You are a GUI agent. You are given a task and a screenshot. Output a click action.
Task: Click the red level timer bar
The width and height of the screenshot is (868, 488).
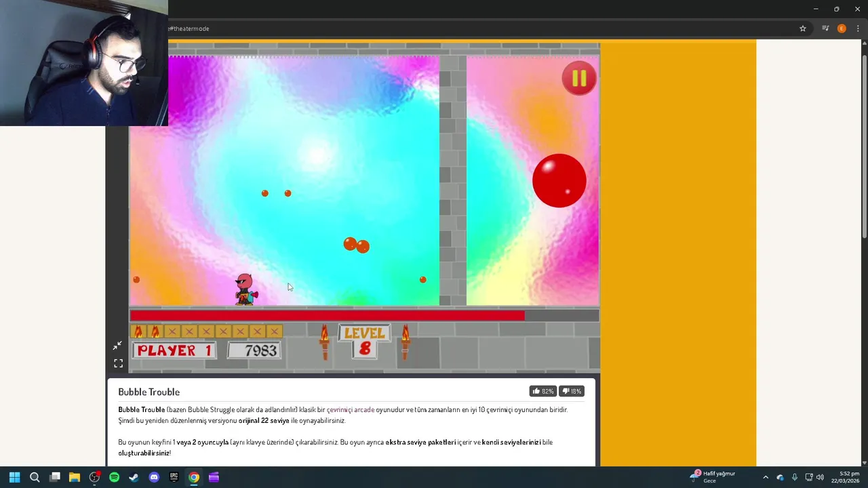pos(327,315)
